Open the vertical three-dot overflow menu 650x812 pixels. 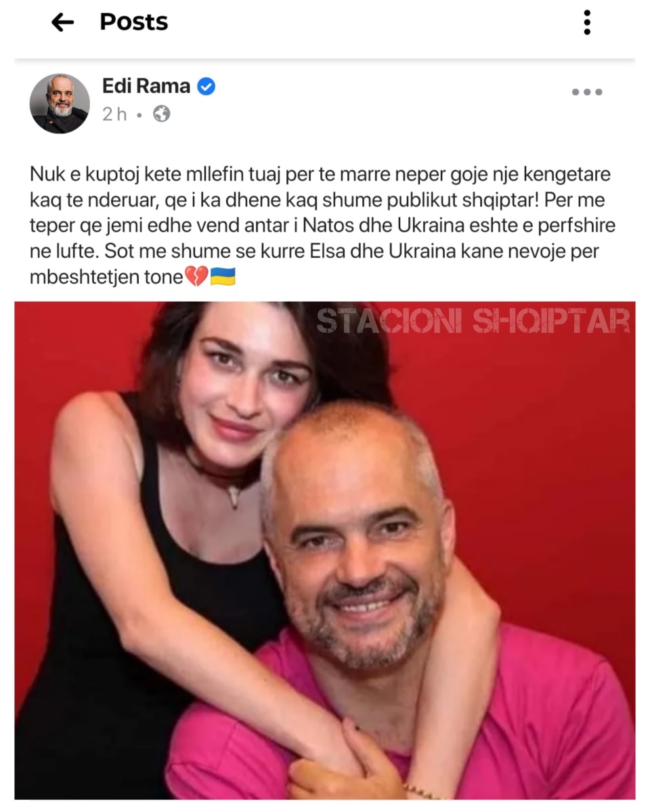point(586,22)
